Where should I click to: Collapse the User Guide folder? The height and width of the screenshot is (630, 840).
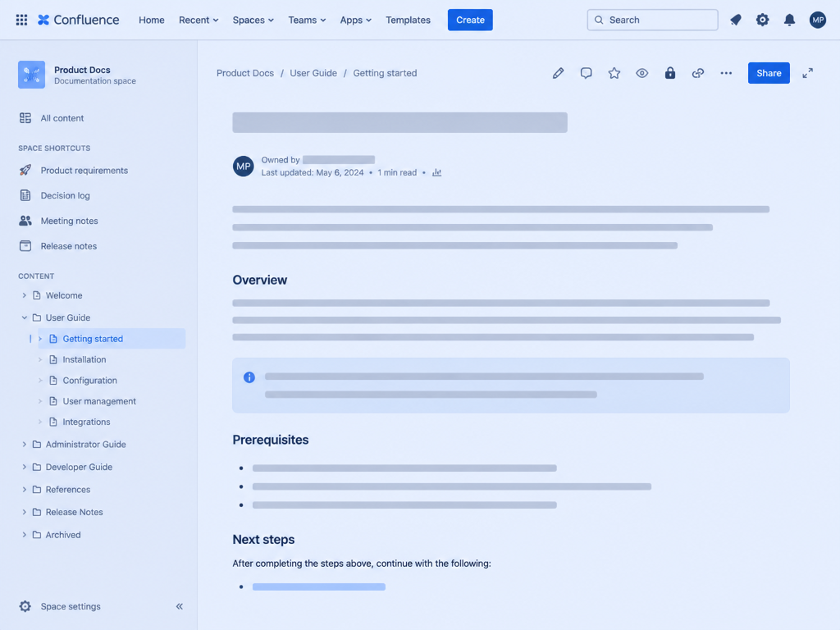(x=24, y=317)
